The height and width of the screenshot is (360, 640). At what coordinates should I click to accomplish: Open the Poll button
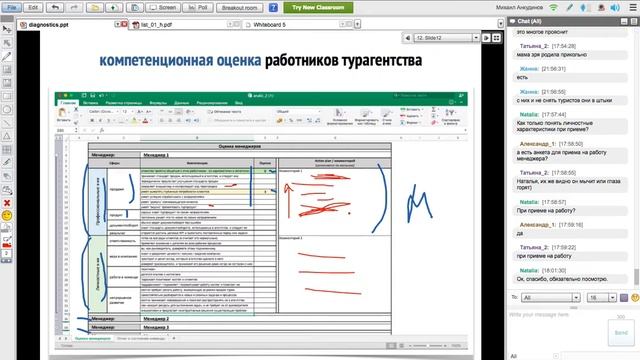click(198, 7)
